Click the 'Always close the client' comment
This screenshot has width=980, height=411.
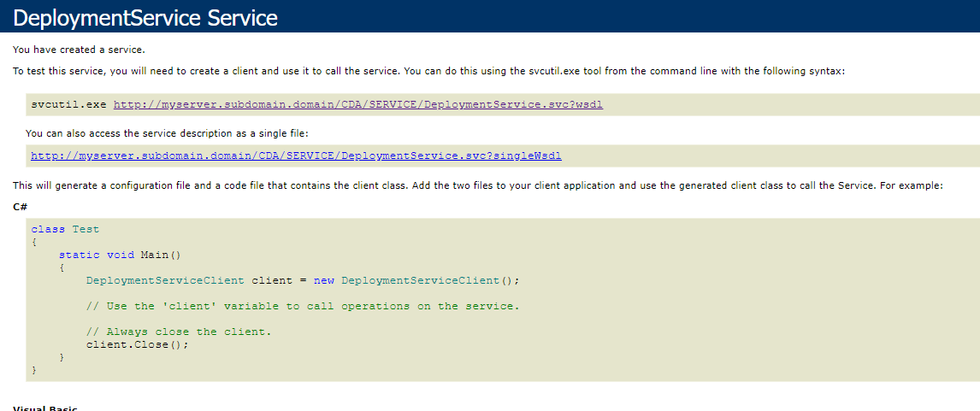pos(178,332)
